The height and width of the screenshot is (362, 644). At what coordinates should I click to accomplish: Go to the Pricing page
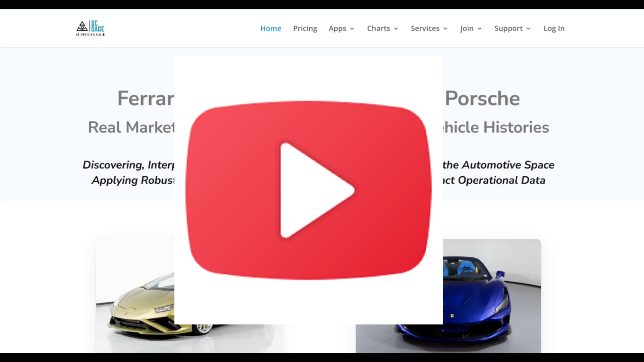[x=305, y=28]
